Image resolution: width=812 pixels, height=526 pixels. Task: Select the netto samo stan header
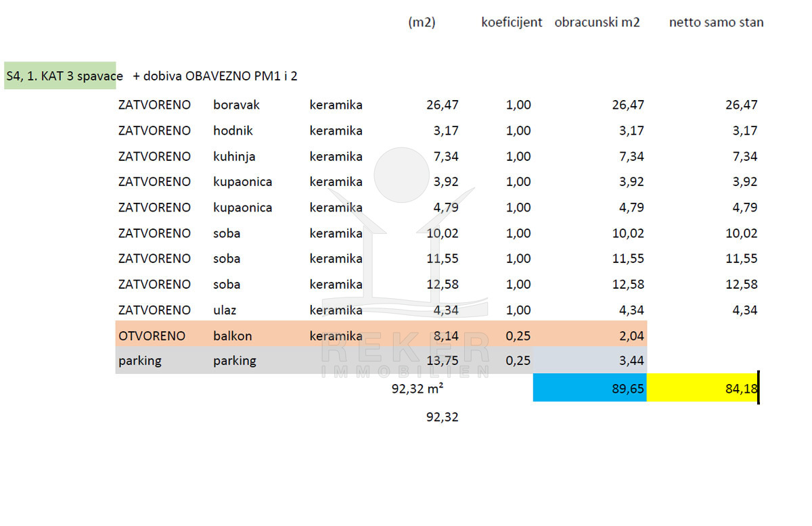[716, 22]
